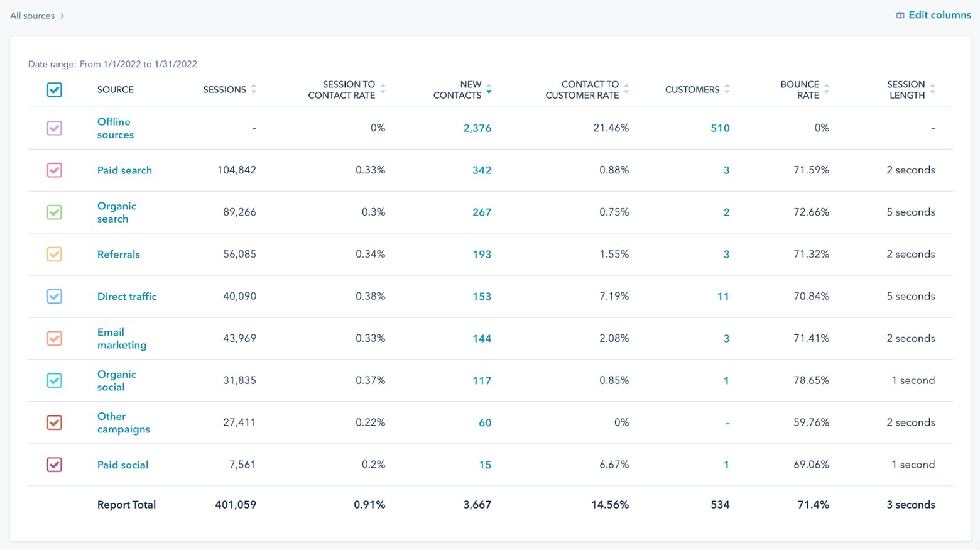Uncheck the Paid search checkbox
Image resolution: width=980 pixels, height=550 pixels.
point(55,170)
